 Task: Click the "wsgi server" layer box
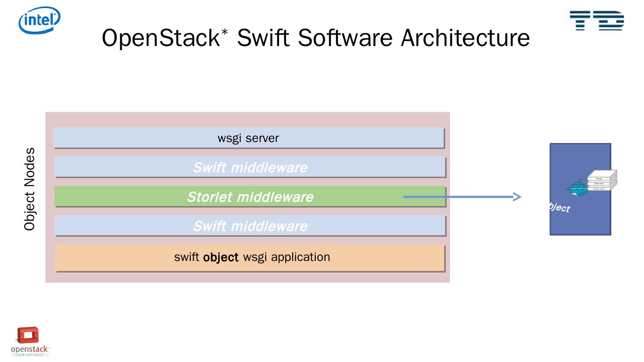point(249,138)
